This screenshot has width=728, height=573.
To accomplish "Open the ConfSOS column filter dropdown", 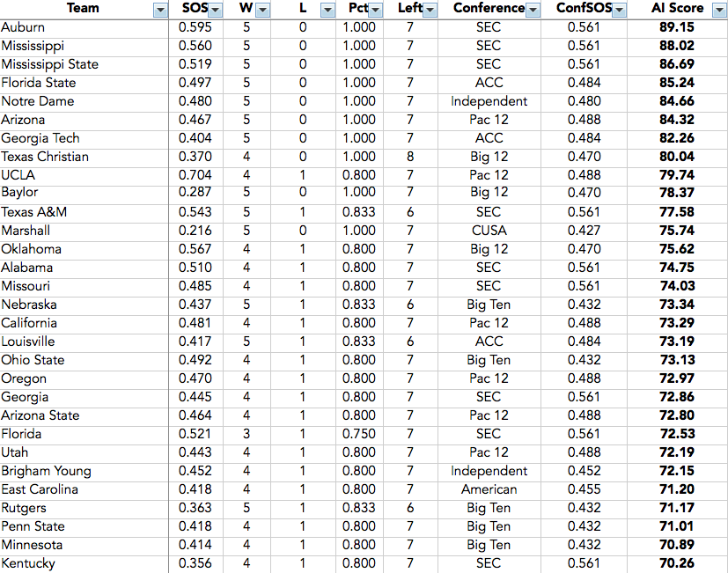I will [x=620, y=10].
